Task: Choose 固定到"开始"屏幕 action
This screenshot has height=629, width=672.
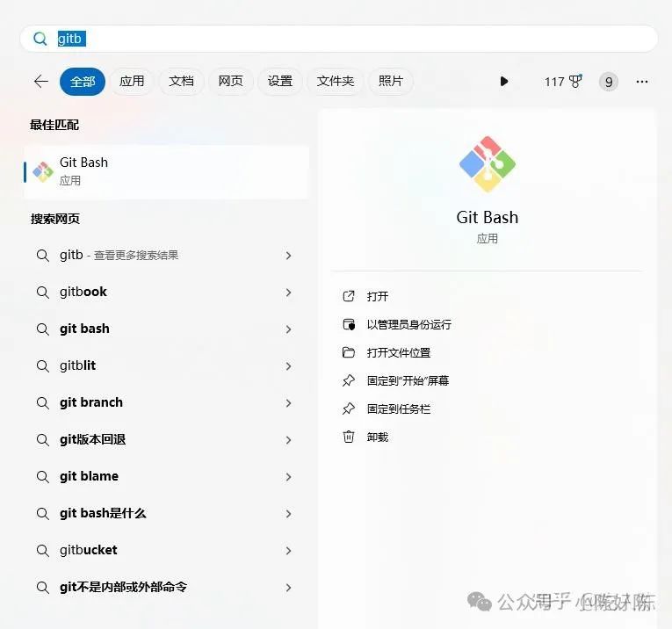Action: click(x=408, y=381)
